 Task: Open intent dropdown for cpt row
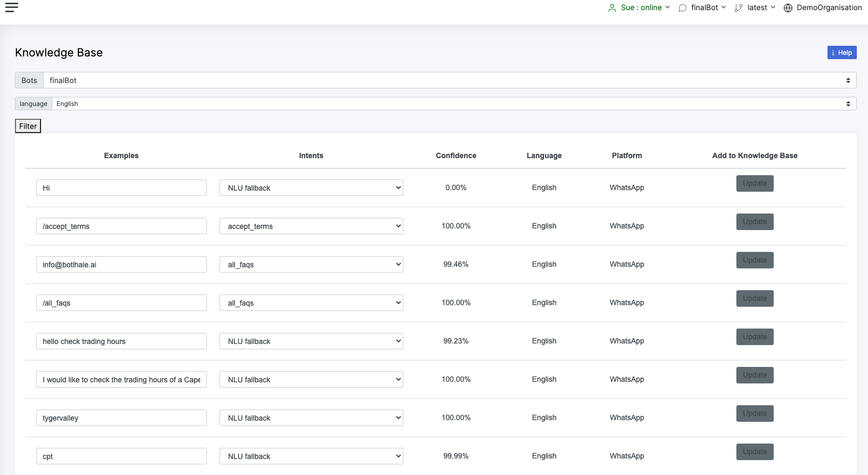click(x=311, y=456)
